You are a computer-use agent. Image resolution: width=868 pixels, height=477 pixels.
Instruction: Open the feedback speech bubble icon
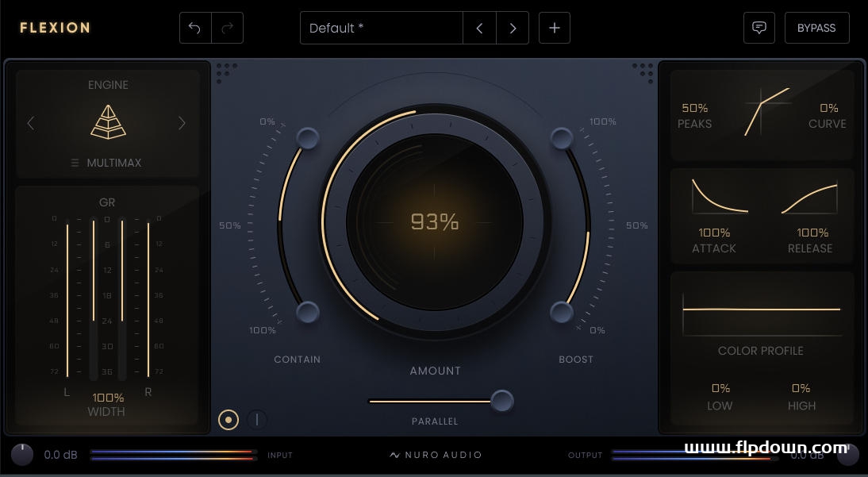point(759,28)
